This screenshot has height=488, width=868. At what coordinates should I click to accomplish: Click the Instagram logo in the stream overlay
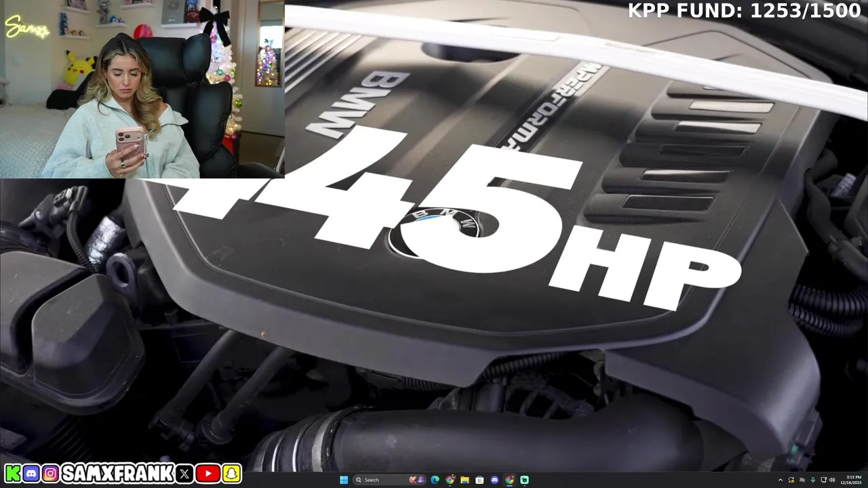(50, 473)
